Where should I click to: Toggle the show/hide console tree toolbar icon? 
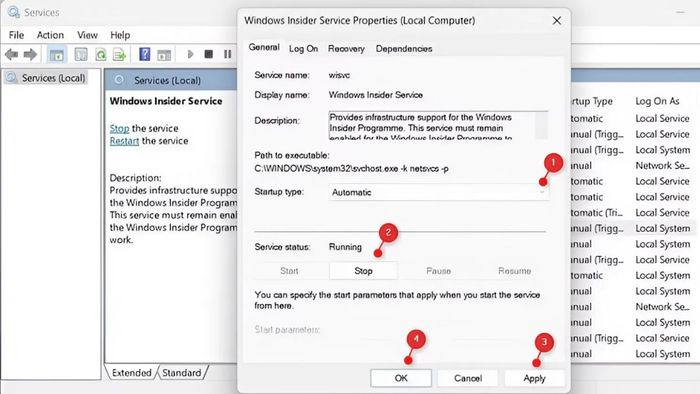click(x=57, y=54)
